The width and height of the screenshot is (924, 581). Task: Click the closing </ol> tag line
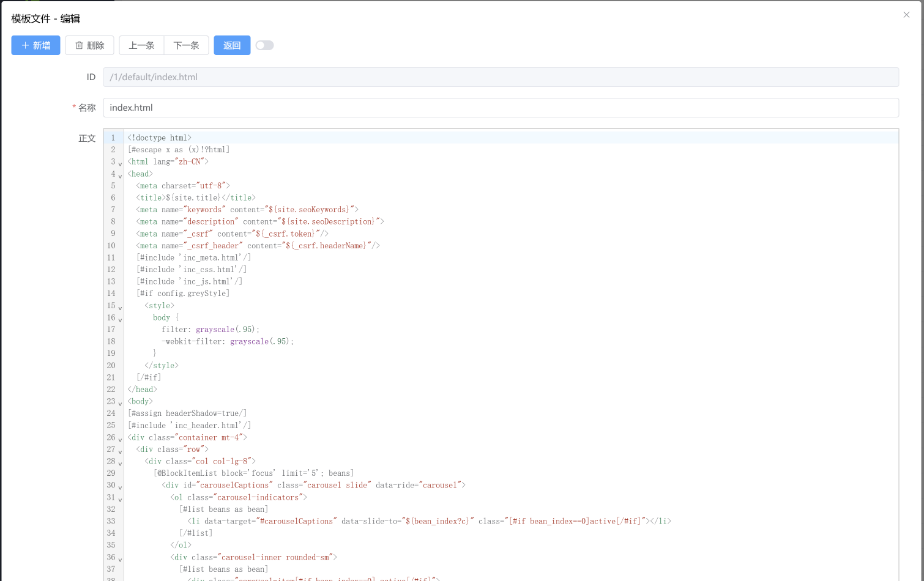[181, 545]
